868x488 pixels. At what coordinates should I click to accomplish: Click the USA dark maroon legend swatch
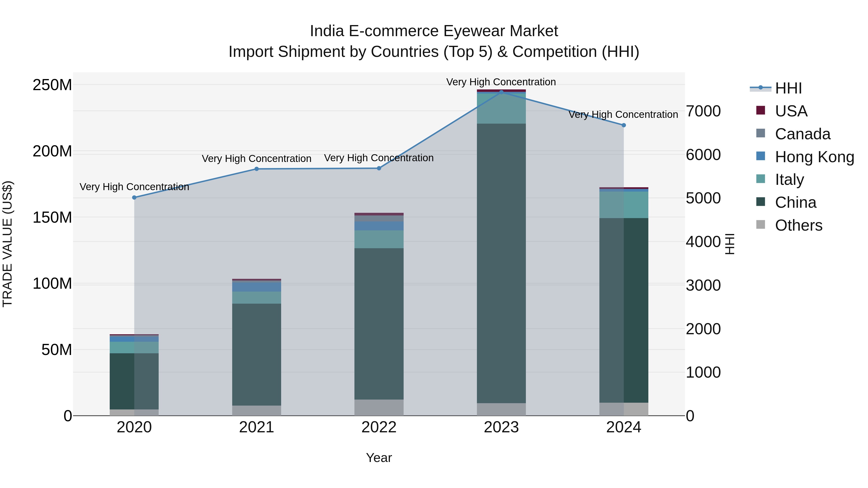pyautogui.click(x=760, y=110)
